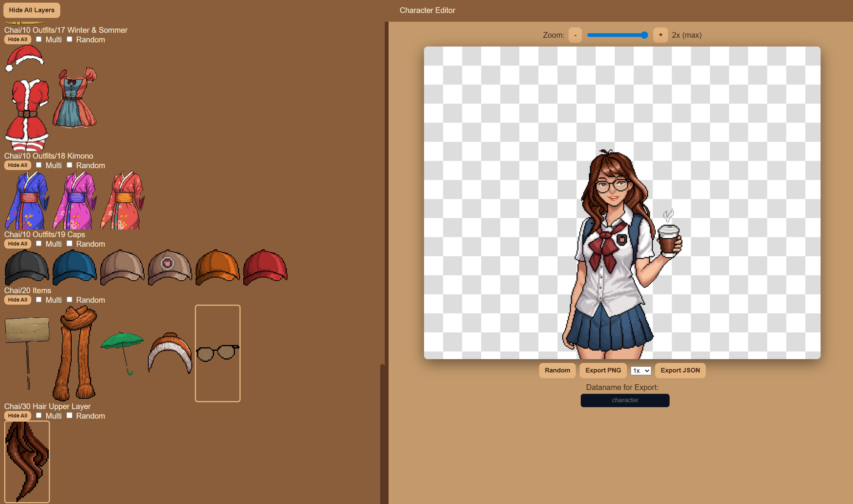Select the blue kimono outfit

coord(27,201)
